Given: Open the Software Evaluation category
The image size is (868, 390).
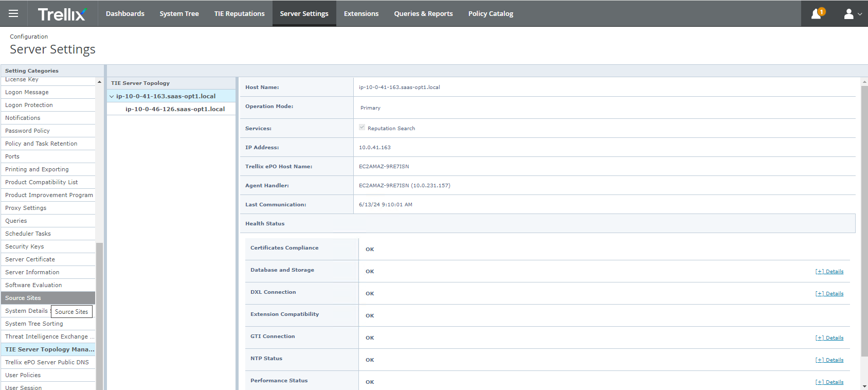Looking at the screenshot, I should pos(48,285).
